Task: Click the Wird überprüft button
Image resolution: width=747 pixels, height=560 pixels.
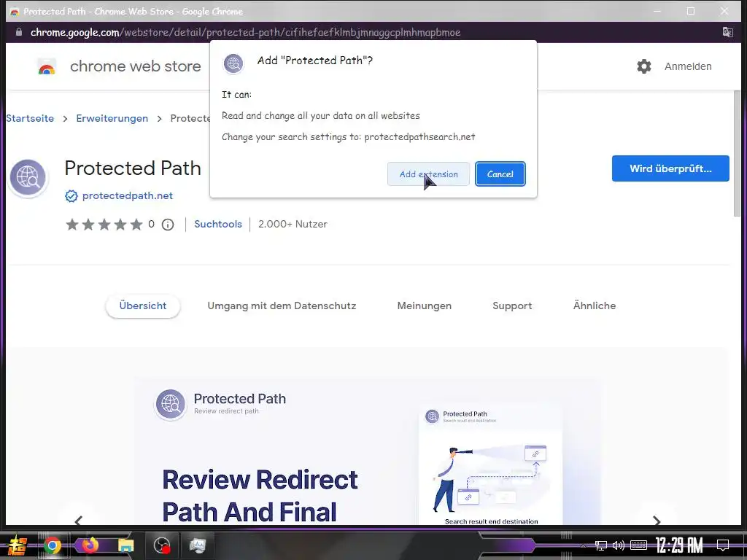Action: [670, 168]
